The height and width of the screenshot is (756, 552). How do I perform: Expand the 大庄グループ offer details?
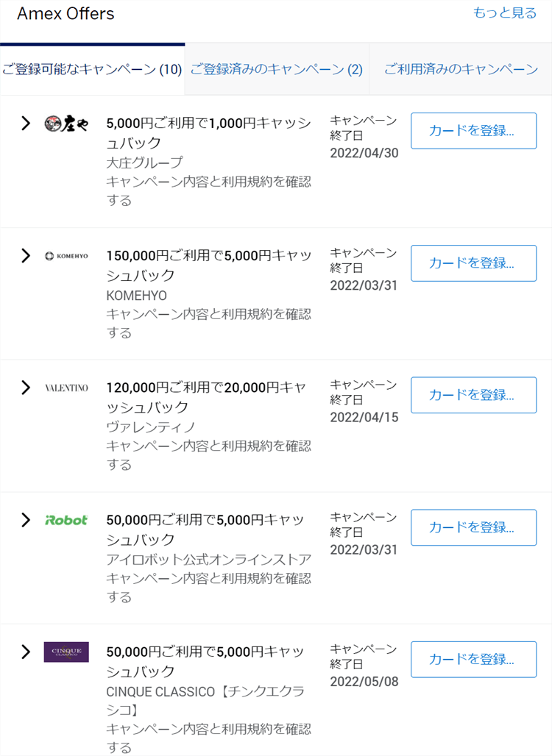26,124
